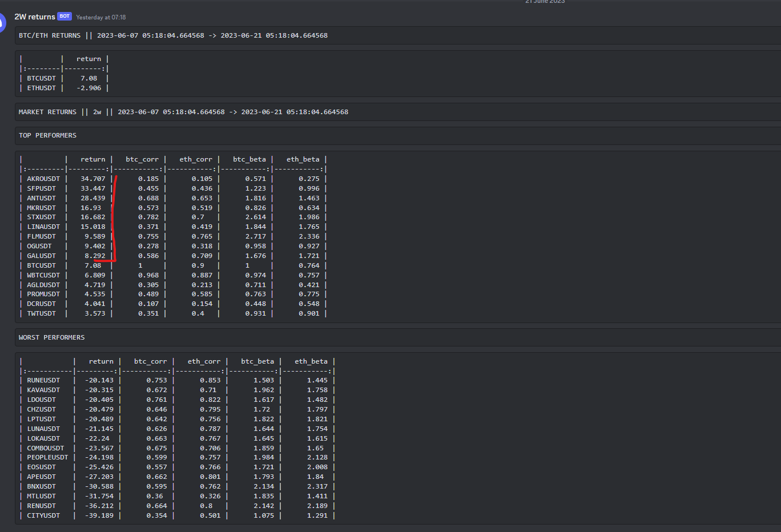Click CHZUSDT eth_beta value 1.797
Viewport: 781px width, 532px height.
pos(317,409)
